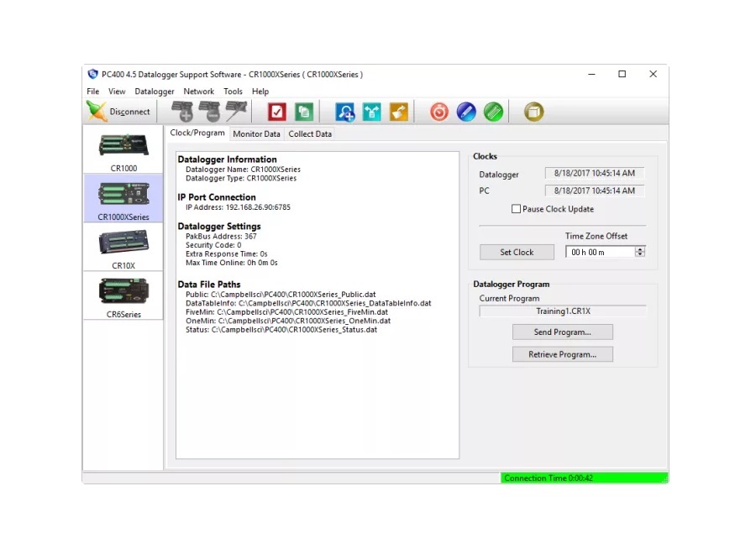Click the "IP Port Connection" heading

point(217,197)
